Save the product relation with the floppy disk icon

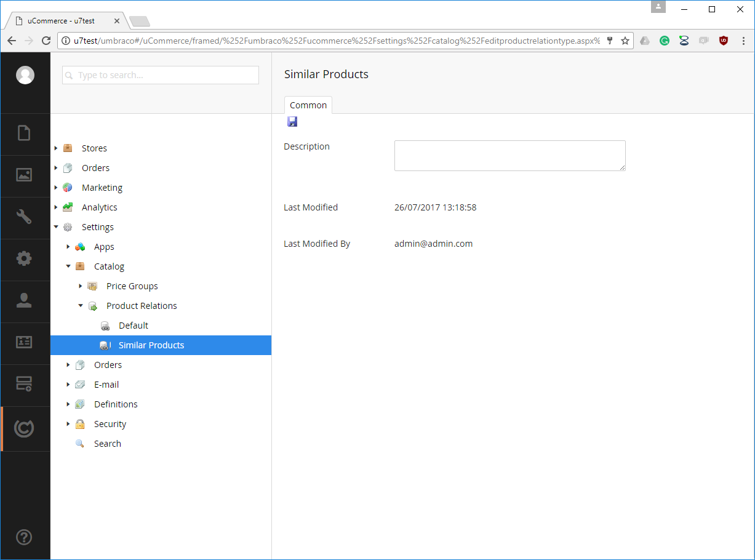292,122
